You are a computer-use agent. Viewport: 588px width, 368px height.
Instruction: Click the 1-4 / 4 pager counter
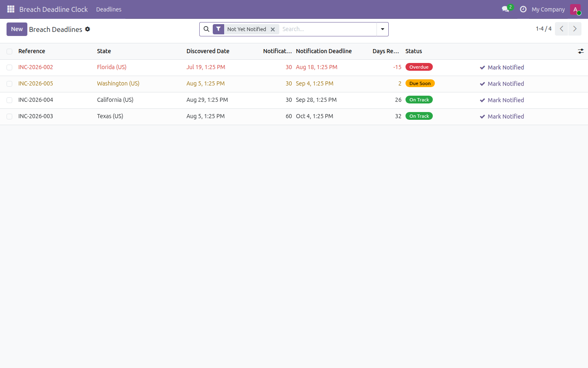pyautogui.click(x=543, y=29)
